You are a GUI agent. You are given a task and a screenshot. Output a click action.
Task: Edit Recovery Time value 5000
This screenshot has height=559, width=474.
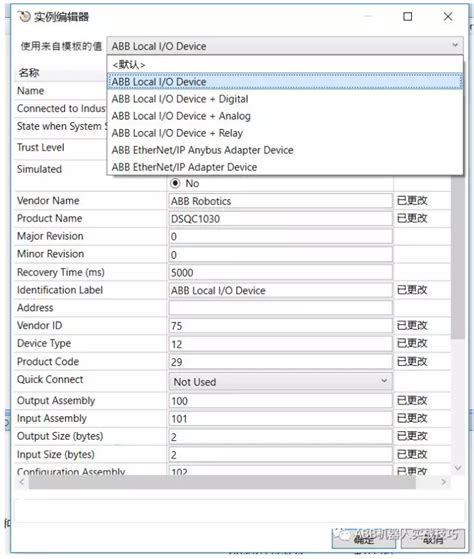click(280, 272)
